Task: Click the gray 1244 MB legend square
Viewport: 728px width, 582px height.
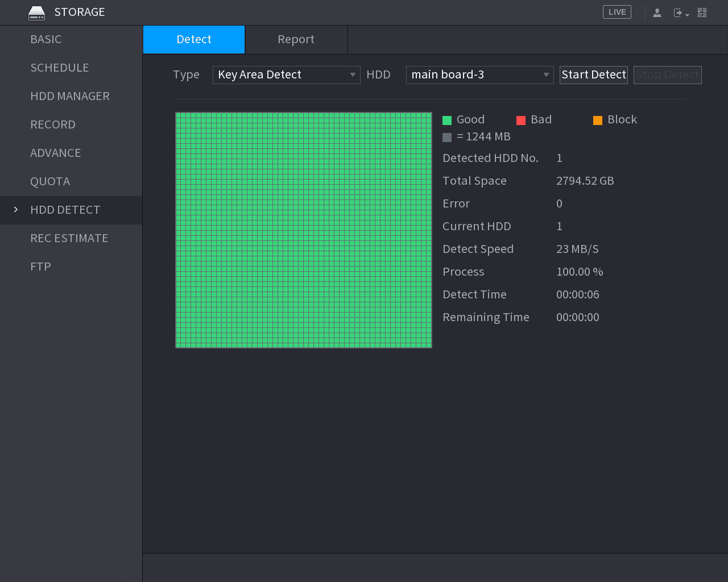Action: point(447,137)
